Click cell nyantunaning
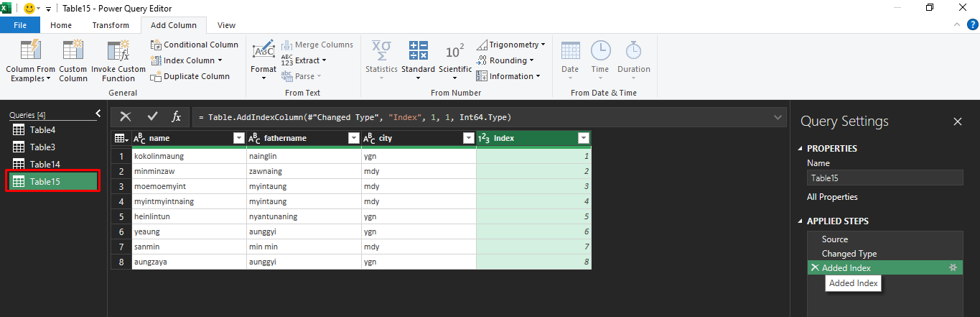Image resolution: width=980 pixels, height=317 pixels. [304, 216]
